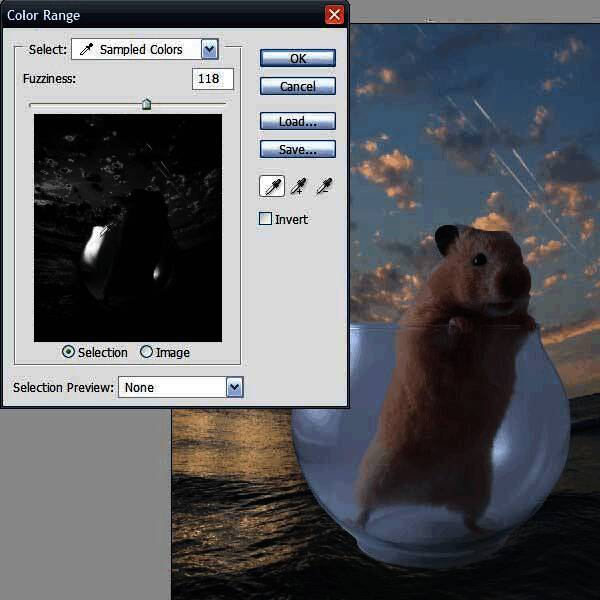Click the black-and-white selection preview thumbnail
The height and width of the screenshot is (600, 600).
pyautogui.click(x=128, y=228)
